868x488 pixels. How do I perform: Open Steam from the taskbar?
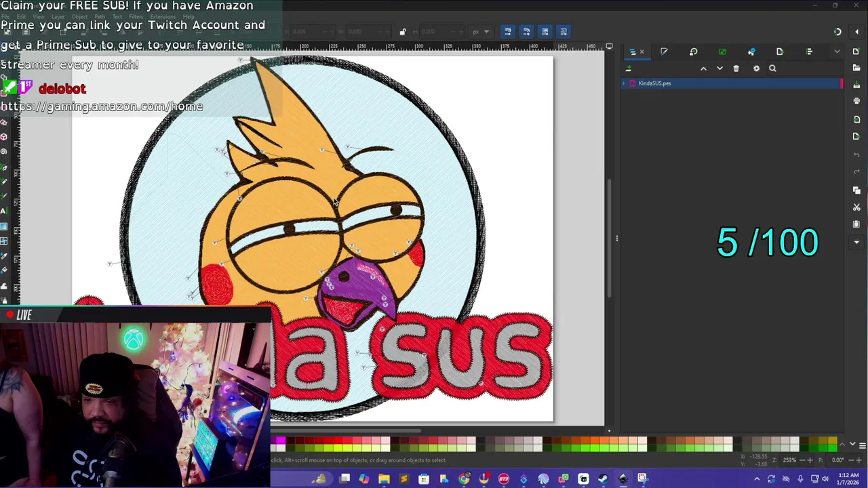(603, 479)
